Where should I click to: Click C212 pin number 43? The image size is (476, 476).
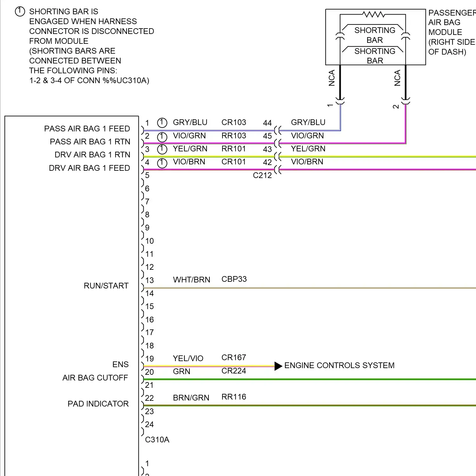click(268, 149)
